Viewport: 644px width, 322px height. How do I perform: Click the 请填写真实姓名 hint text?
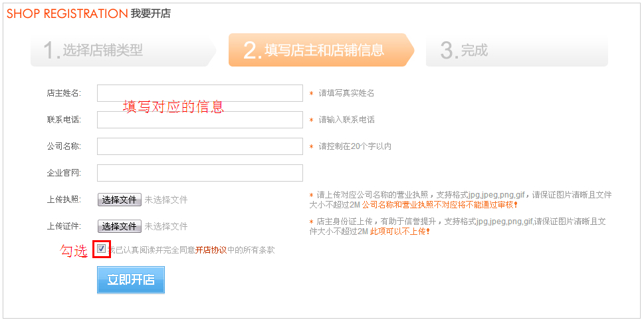(346, 93)
